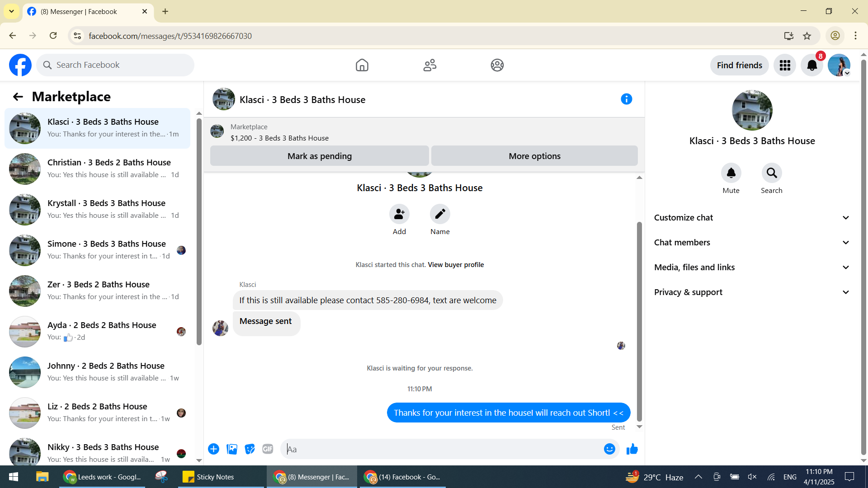Click the address bar URL
Viewport: 868px width, 488px height.
pos(170,36)
